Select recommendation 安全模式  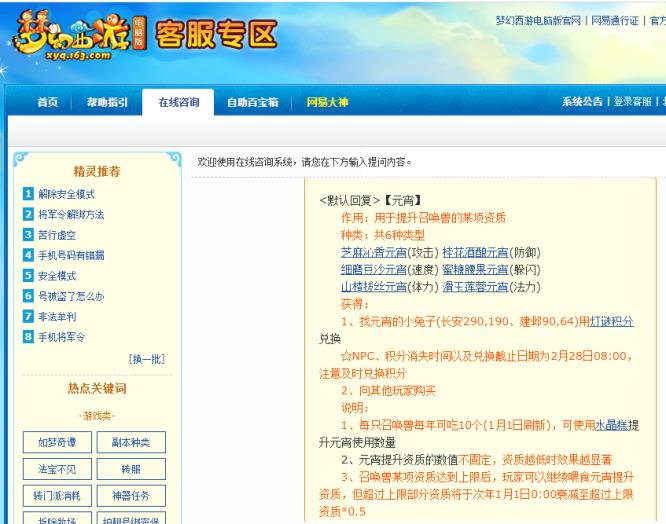click(x=57, y=276)
